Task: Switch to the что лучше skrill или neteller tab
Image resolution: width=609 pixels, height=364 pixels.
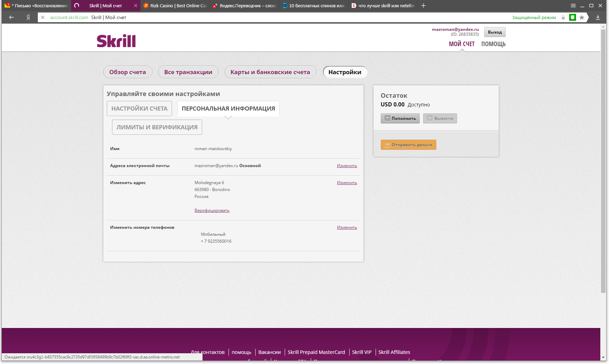Action: pyautogui.click(x=383, y=6)
